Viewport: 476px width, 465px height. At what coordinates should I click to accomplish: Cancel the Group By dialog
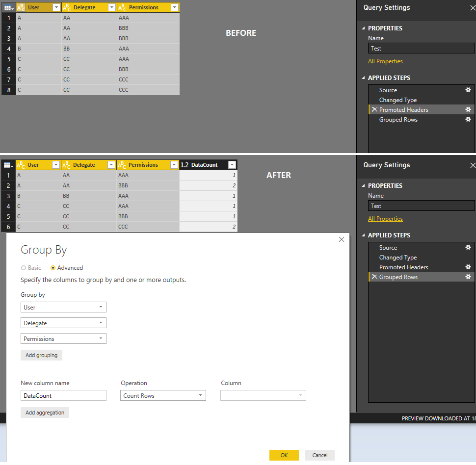[319, 455]
